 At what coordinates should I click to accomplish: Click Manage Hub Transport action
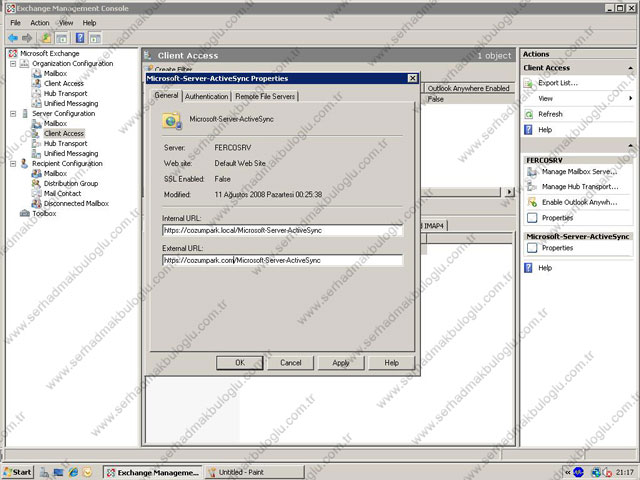[x=580, y=187]
